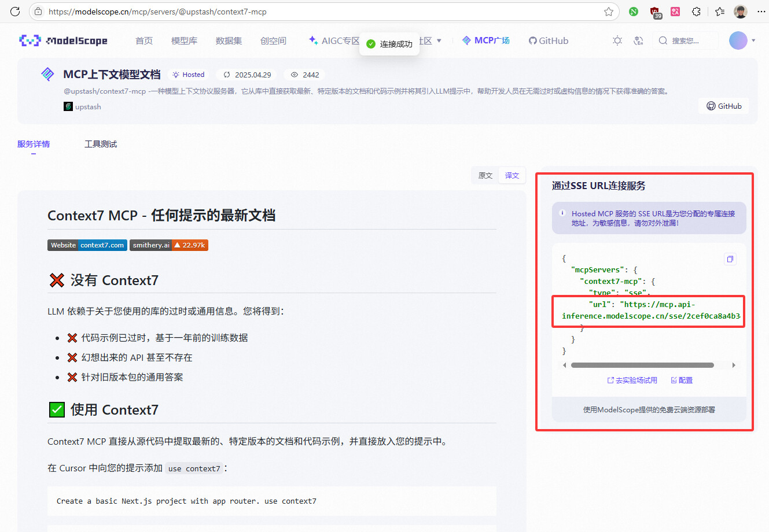Click the Hosted badge
Screen dimensions: 769x532
[189, 75]
